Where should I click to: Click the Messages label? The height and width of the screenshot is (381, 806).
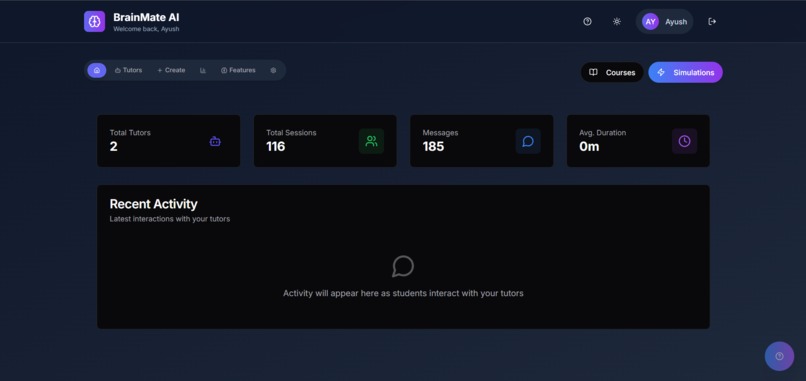440,133
